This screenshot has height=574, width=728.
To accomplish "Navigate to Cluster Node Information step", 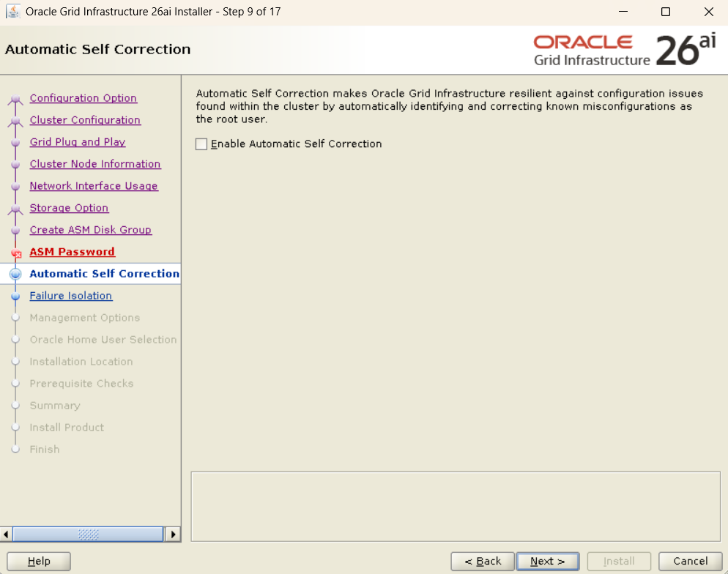I will click(x=94, y=164).
